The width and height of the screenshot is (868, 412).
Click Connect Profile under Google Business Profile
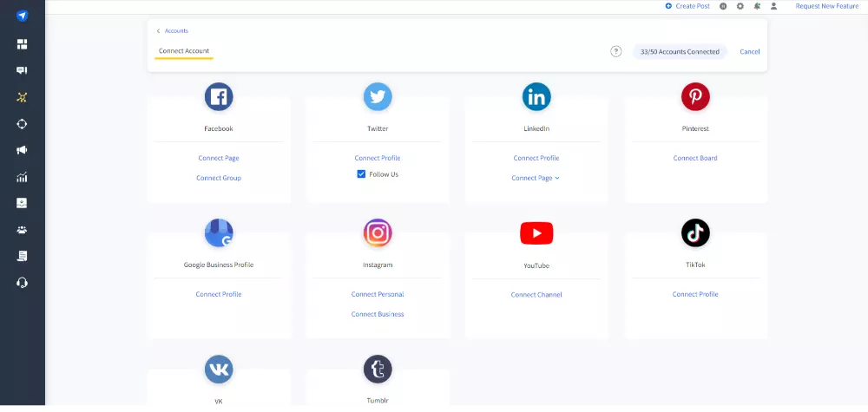pos(219,294)
